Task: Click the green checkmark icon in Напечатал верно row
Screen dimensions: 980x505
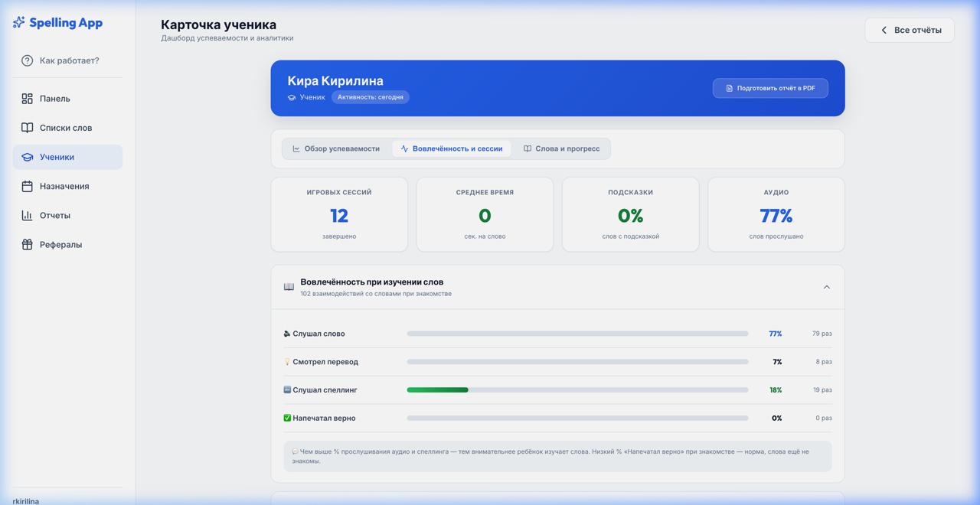Action: pyautogui.click(x=287, y=418)
